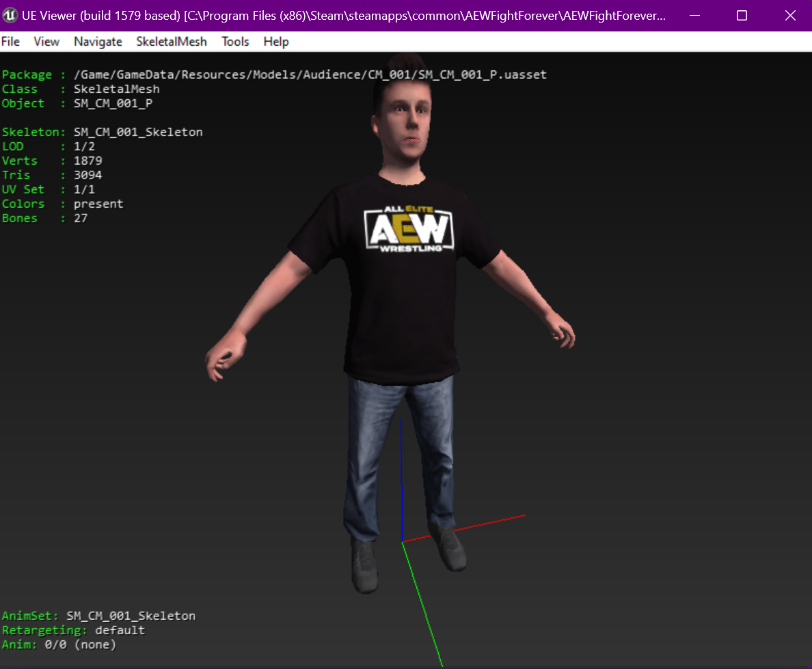
Task: Click the UE Viewer logo in title bar
Action: 10,16
